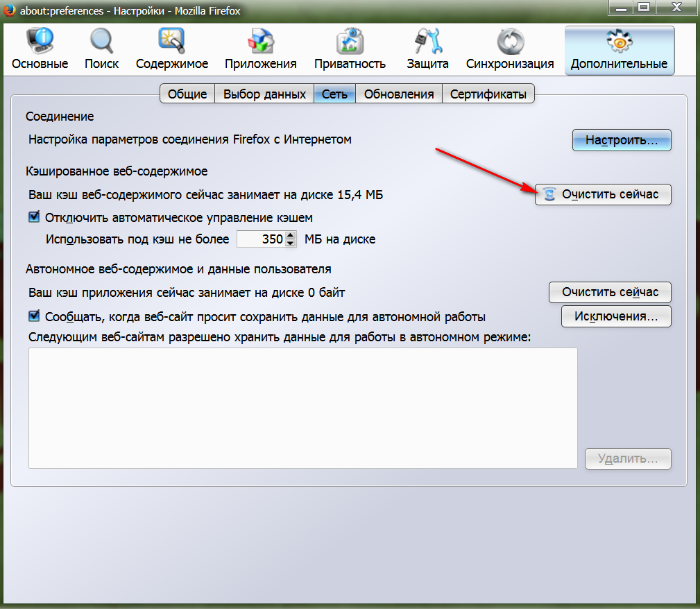Click the Кэшированное веб-содержимое heading

click(x=117, y=171)
